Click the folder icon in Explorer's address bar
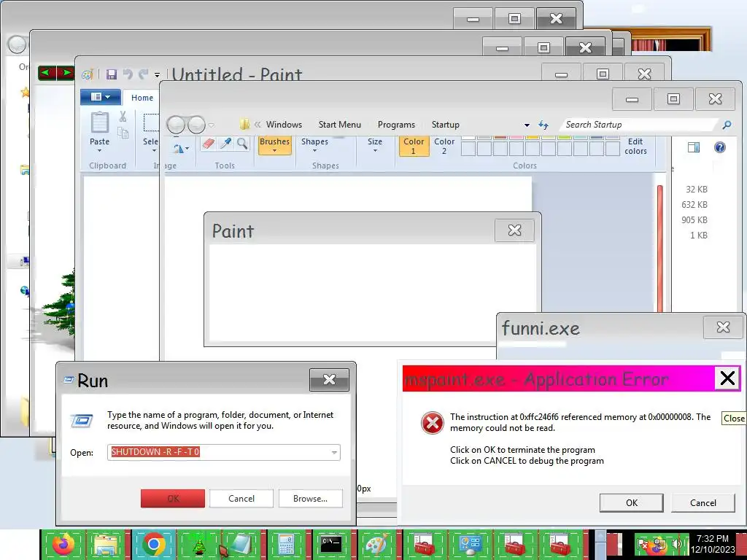Image resolution: width=747 pixels, height=560 pixels. tap(244, 124)
